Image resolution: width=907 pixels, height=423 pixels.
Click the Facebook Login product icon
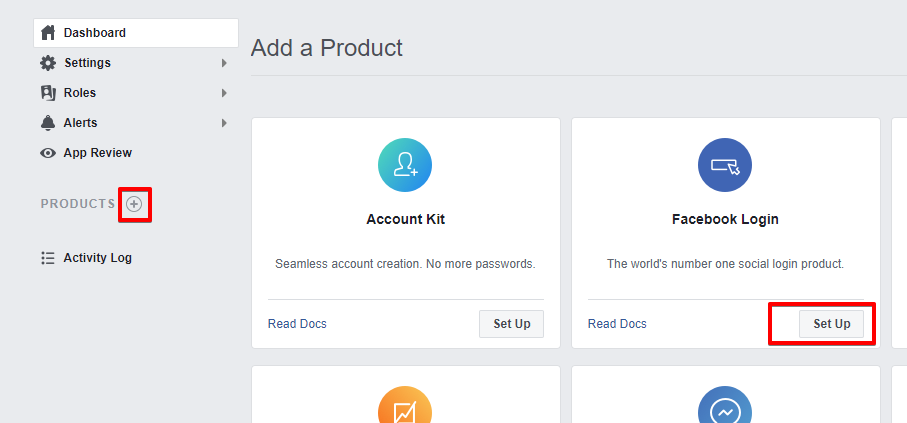pyautogui.click(x=725, y=165)
